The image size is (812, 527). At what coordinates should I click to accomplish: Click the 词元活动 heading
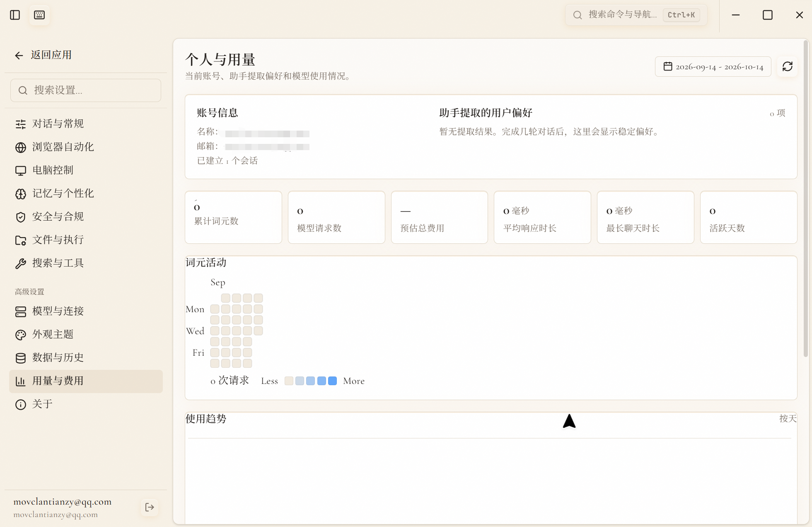click(x=206, y=262)
